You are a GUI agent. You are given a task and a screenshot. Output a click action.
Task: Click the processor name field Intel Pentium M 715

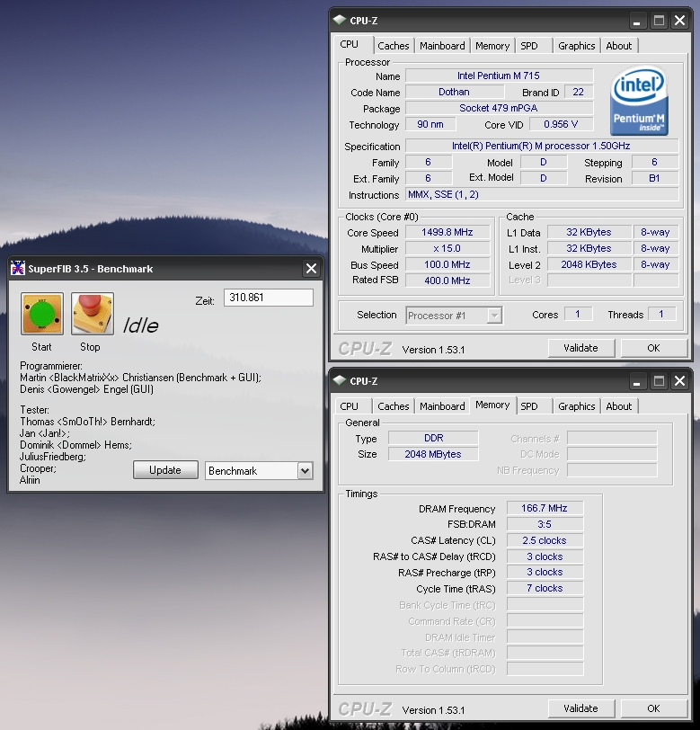[499, 76]
